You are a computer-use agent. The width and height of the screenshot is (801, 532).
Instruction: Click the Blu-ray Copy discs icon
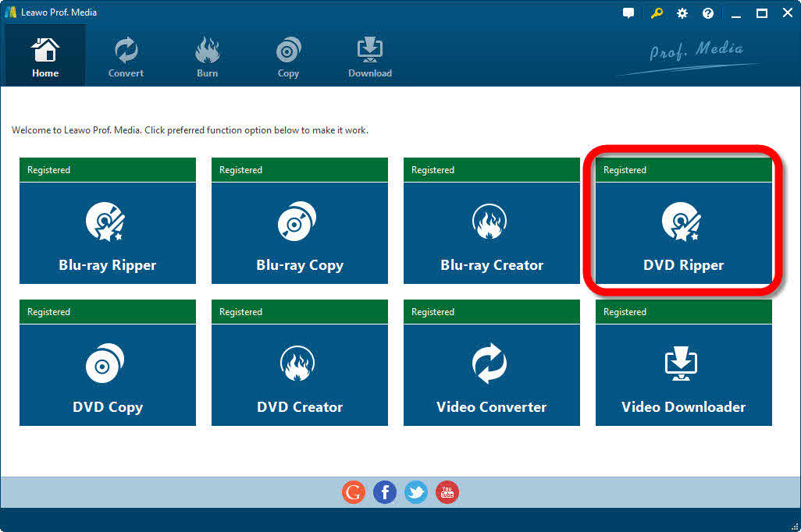coord(297,221)
